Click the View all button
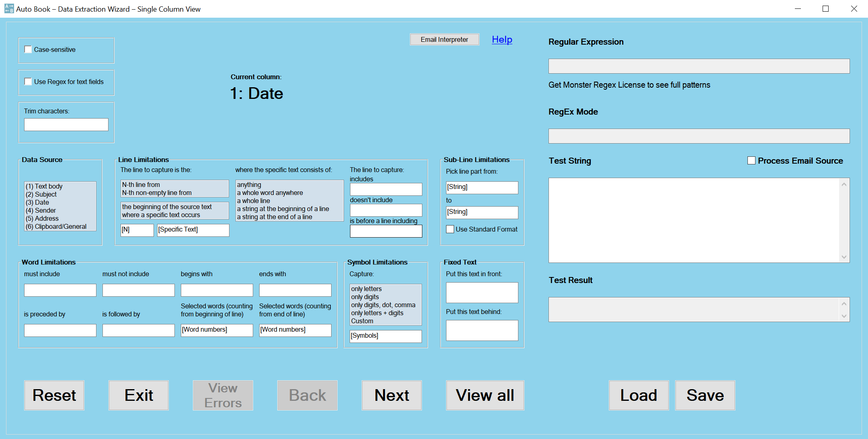Screen dimensions: 868x439 point(485,395)
